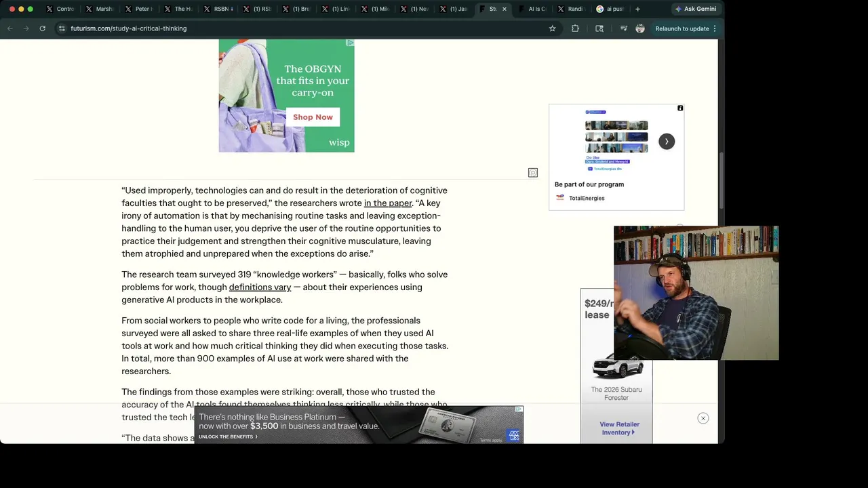Image resolution: width=868 pixels, height=488 pixels.
Task: Click the browser forward arrow
Action: [26, 28]
